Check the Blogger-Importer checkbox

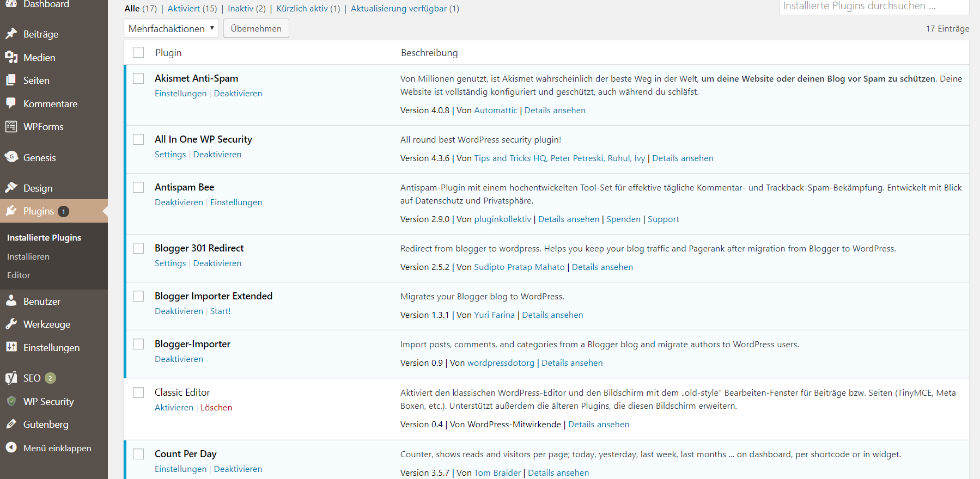coord(138,344)
